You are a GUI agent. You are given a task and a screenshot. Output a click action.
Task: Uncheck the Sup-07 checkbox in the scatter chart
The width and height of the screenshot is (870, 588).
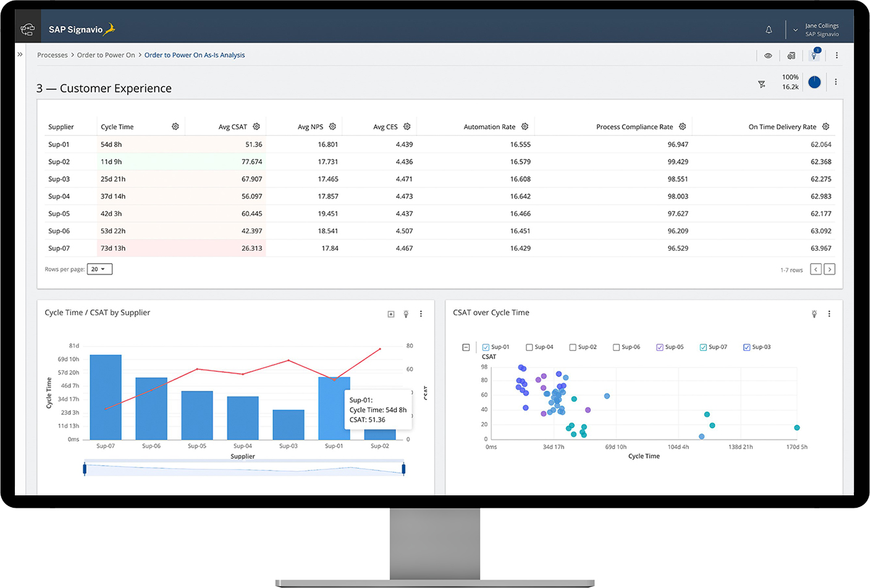[703, 347]
